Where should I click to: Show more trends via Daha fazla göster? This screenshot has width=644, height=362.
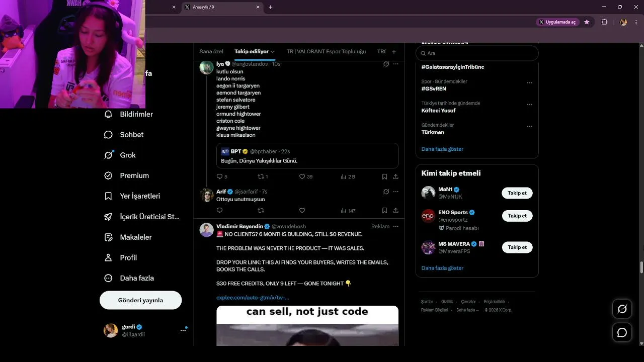click(442, 149)
